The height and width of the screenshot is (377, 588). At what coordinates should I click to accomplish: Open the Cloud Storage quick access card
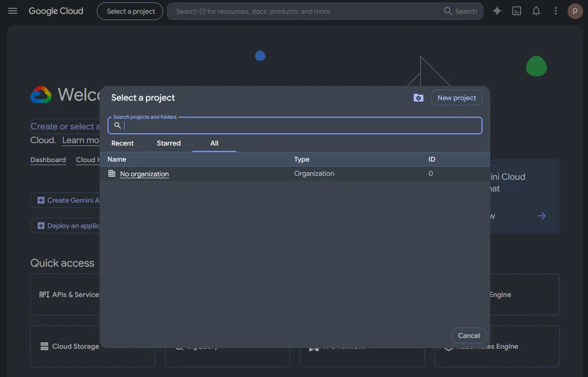point(93,346)
